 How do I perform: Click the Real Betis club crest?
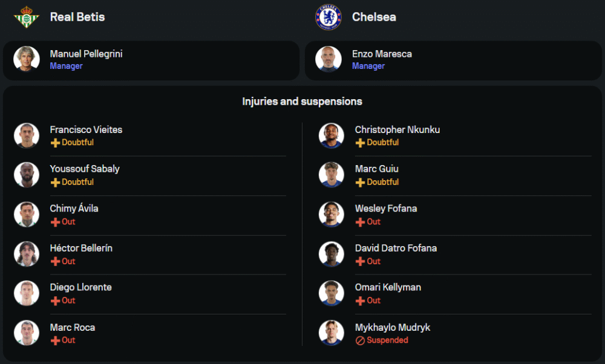click(26, 17)
